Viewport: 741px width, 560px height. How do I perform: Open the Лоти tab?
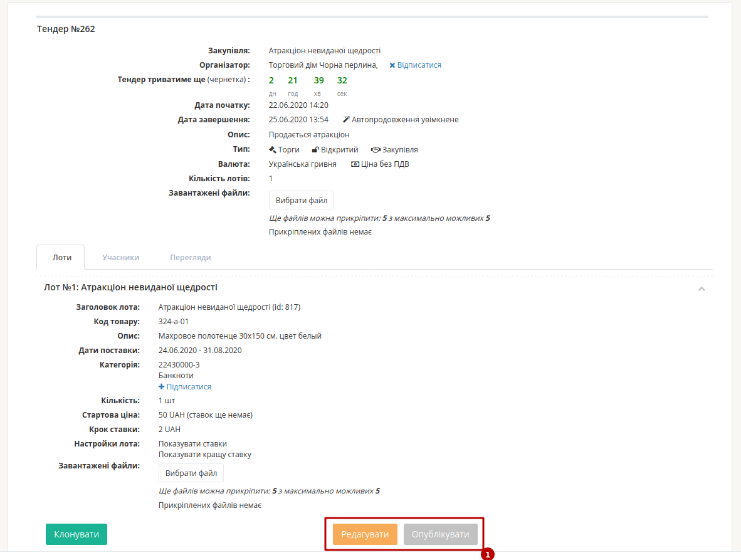coord(62,258)
